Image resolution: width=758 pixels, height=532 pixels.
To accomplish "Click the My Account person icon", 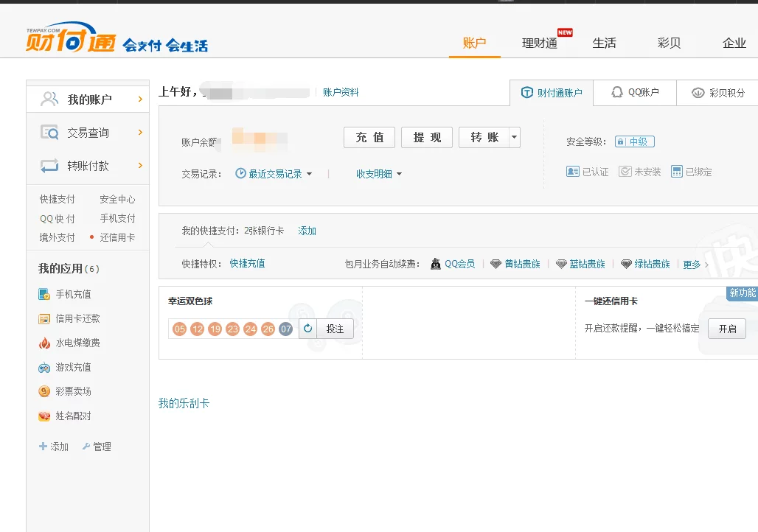I will [x=49, y=99].
